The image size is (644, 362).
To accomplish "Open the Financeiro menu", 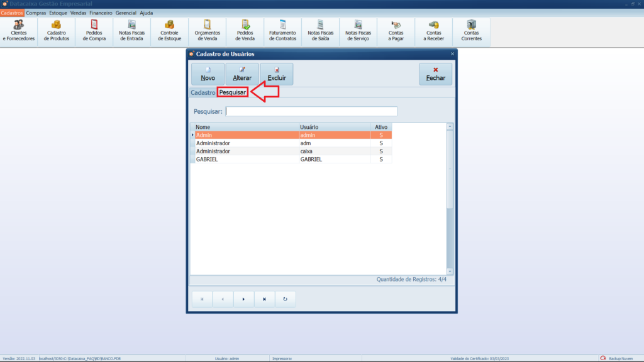I will coord(101,13).
